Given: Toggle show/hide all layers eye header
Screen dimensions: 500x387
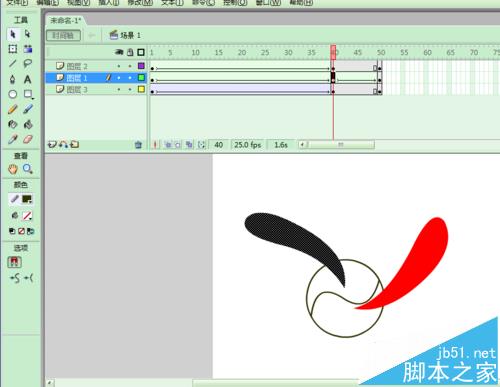Looking at the screenshot, I should tap(119, 52).
